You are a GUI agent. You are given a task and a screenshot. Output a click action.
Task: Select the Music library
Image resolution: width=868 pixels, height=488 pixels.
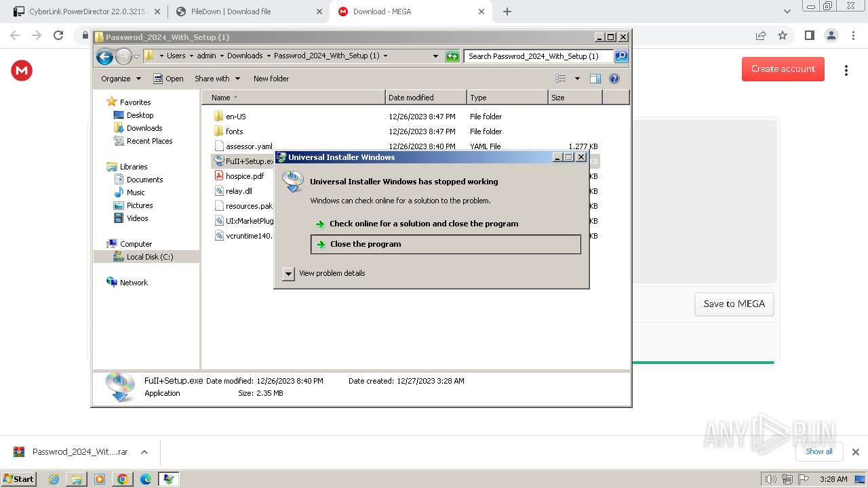(x=135, y=192)
